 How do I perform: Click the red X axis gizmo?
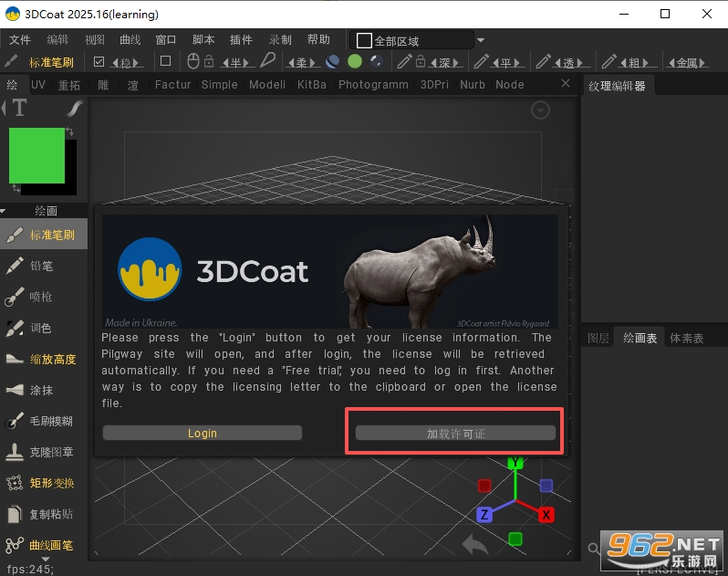coord(546,515)
